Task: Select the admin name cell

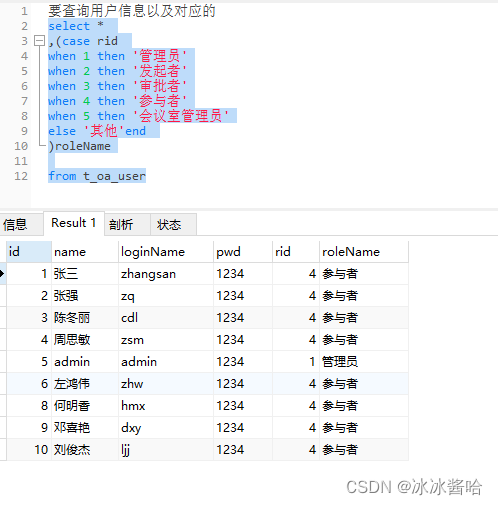Action: [x=85, y=362]
